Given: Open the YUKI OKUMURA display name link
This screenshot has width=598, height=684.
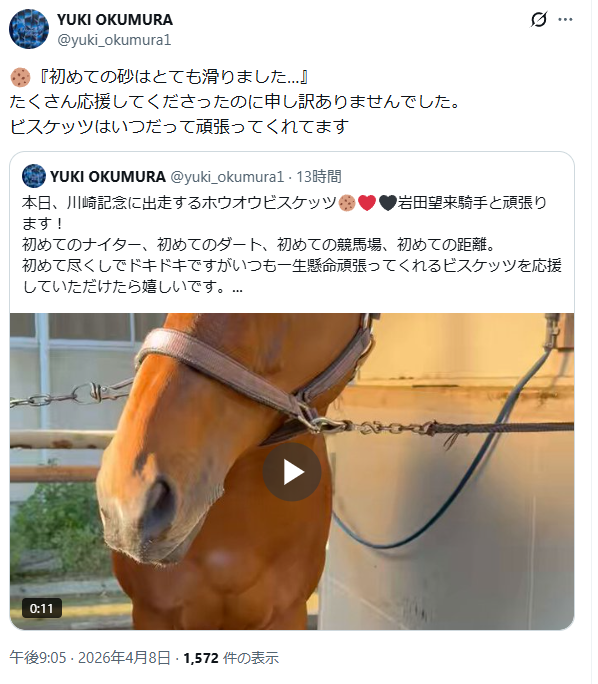Looking at the screenshot, I should [x=115, y=20].
